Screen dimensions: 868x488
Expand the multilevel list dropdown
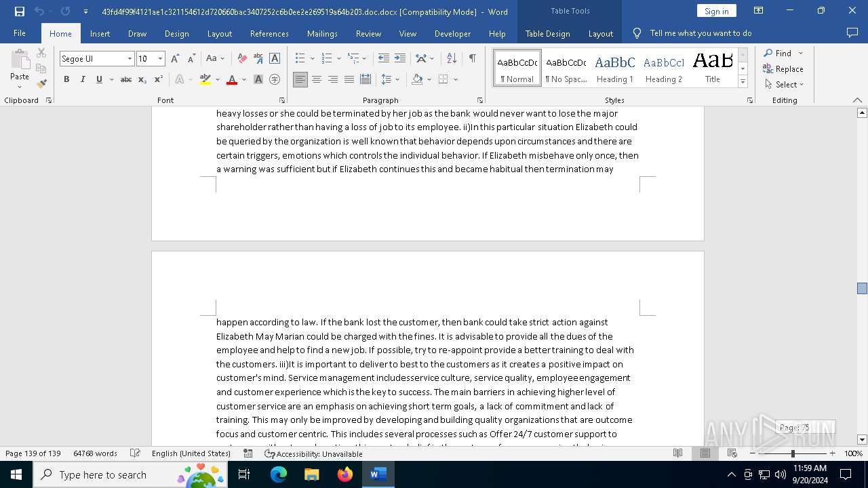tap(364, 59)
